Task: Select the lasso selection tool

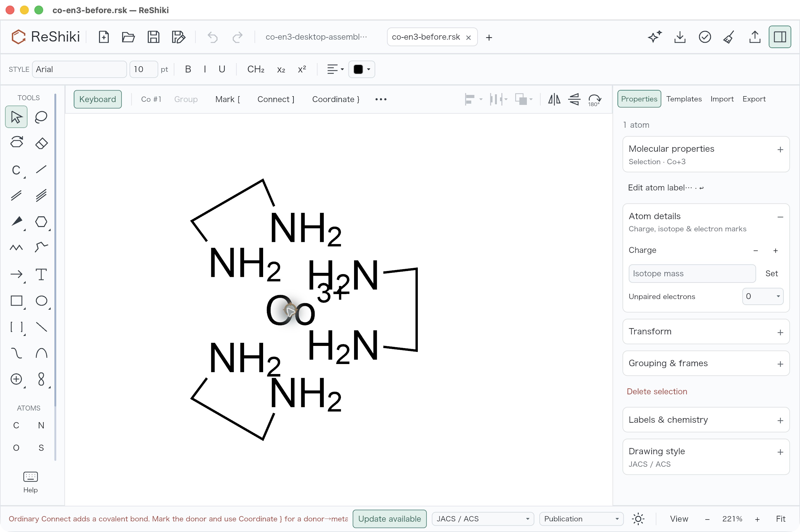Action: pos(41,117)
